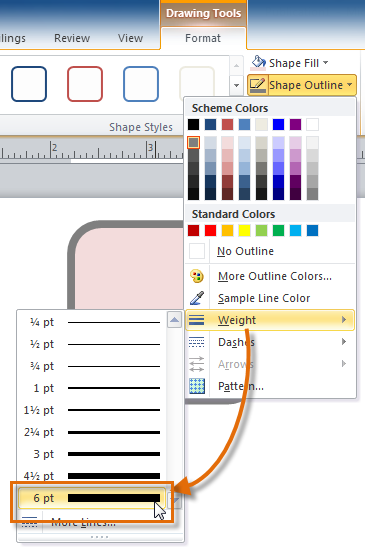Pick the orange standard color
This screenshot has height=560, width=365.
(228, 231)
